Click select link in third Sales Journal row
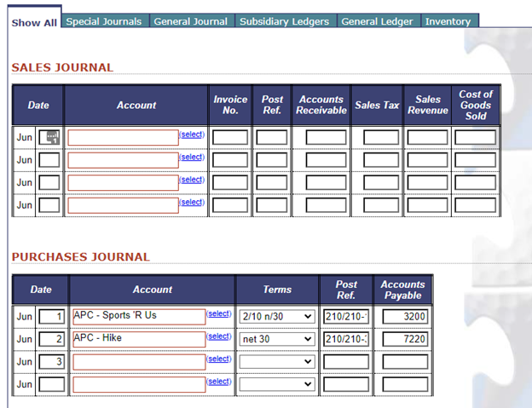The height and width of the screenshot is (408, 532). 192,180
